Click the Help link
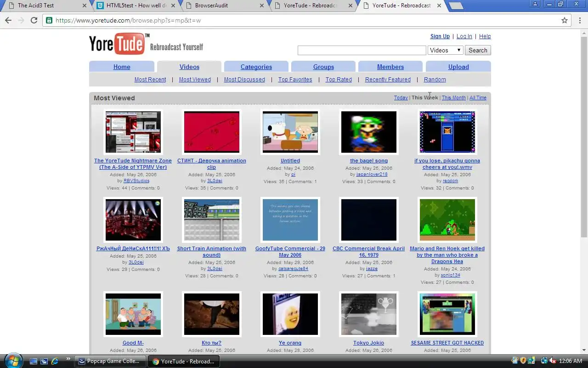 click(485, 36)
